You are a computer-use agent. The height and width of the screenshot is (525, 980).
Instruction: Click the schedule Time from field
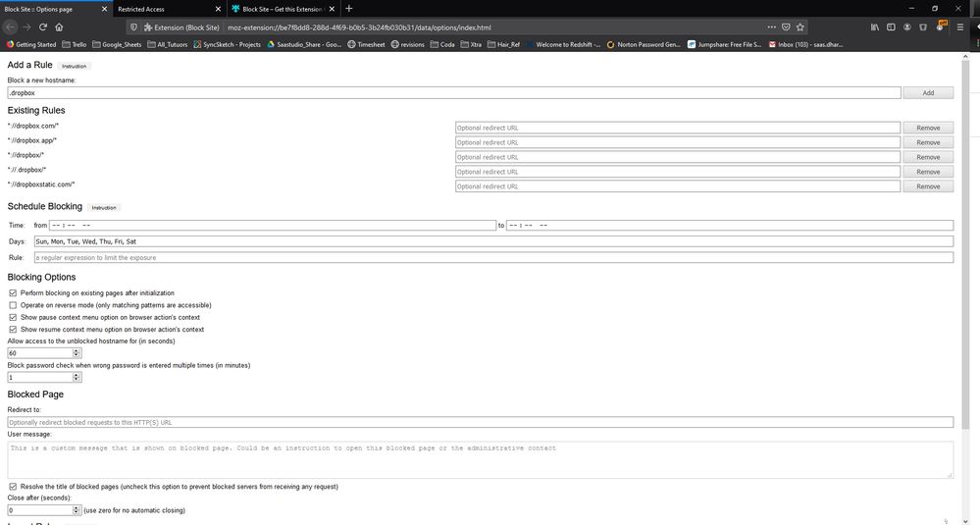point(273,225)
